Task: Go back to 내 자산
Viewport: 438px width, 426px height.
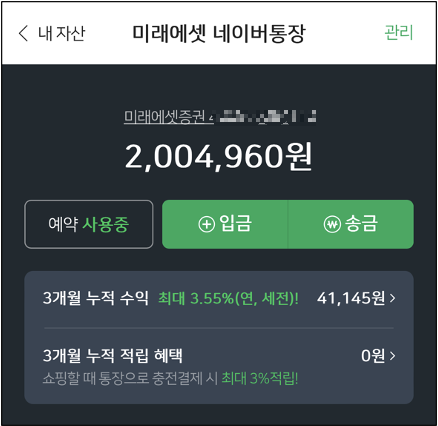Action: click(x=62, y=33)
